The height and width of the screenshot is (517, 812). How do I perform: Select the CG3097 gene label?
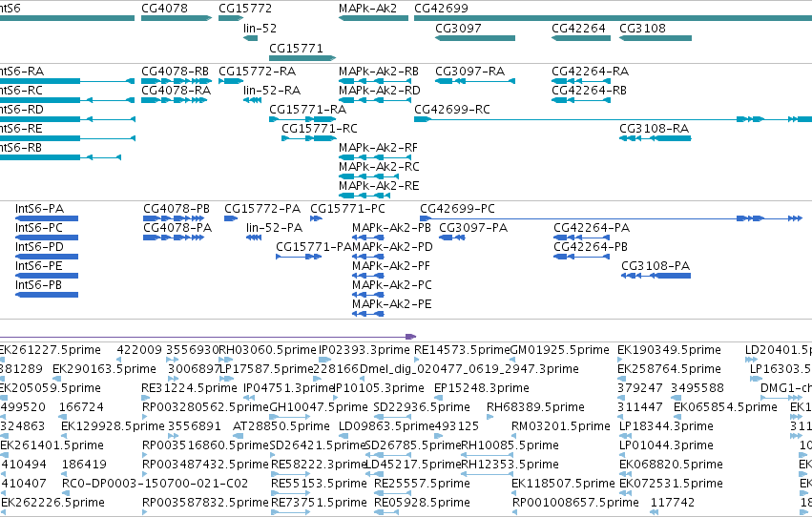(458, 29)
